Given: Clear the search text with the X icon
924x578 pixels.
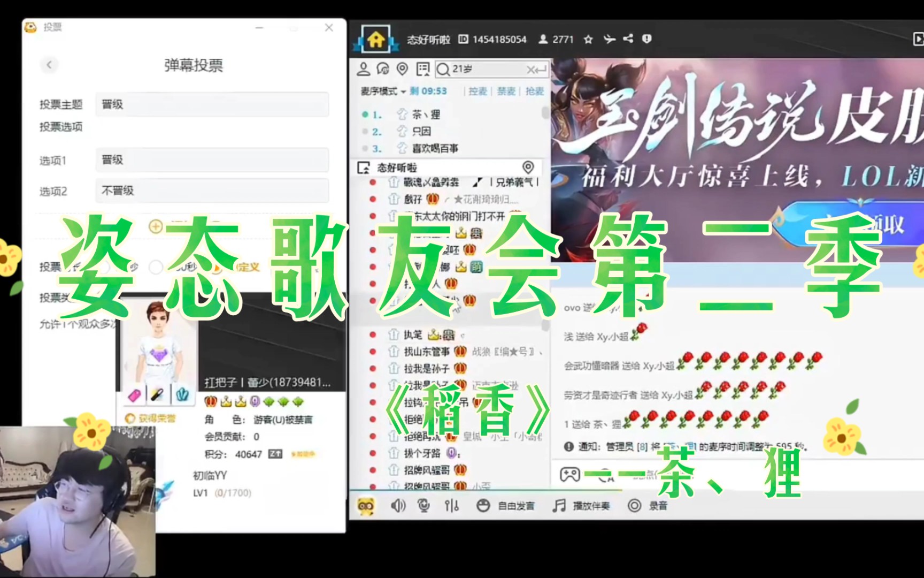Looking at the screenshot, I should (x=532, y=70).
